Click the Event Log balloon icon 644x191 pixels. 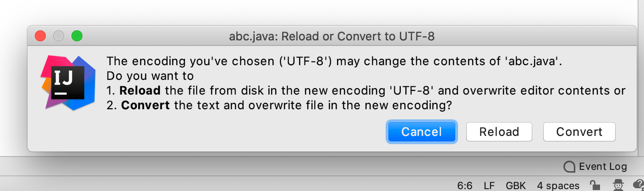click(569, 167)
